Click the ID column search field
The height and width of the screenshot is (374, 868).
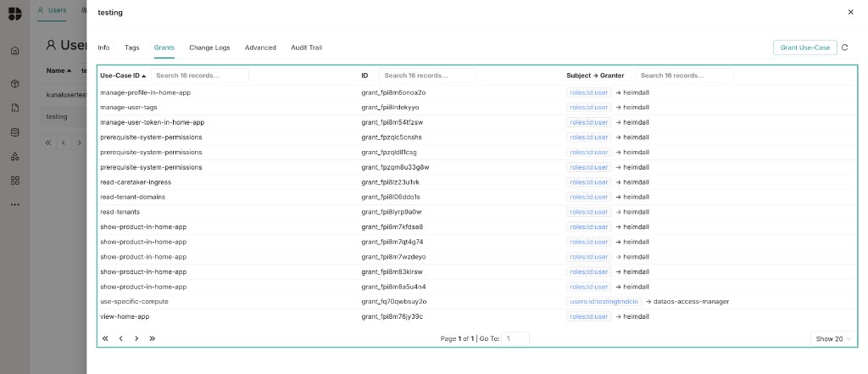tap(428, 75)
